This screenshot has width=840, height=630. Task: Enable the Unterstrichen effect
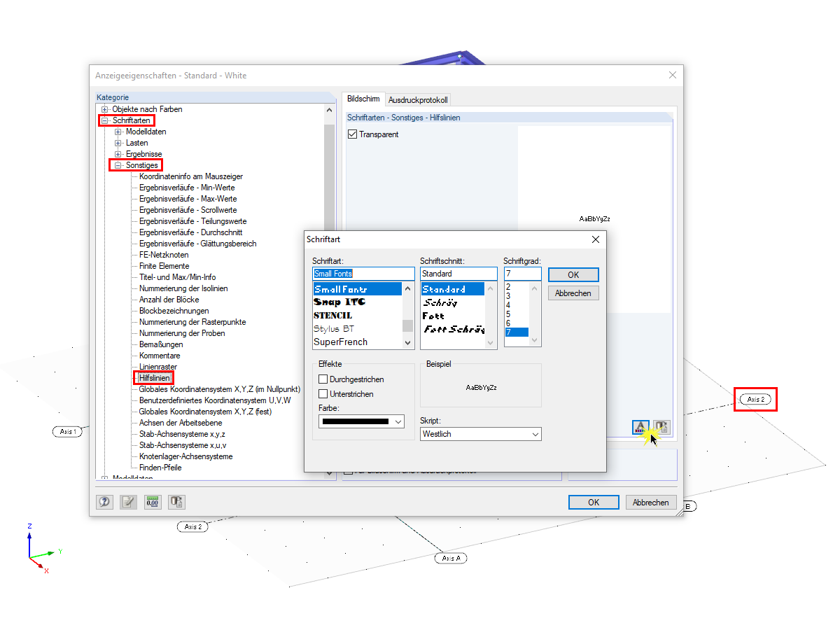(x=323, y=393)
